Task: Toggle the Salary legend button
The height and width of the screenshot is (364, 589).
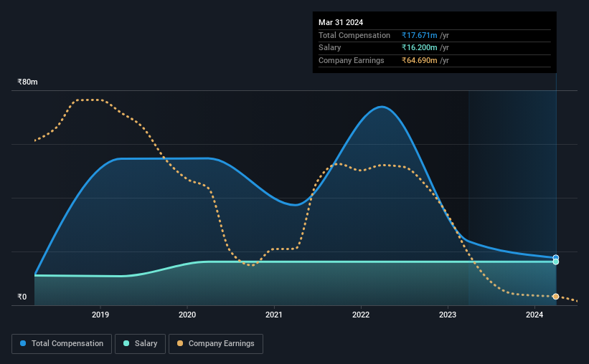Action: (x=140, y=344)
